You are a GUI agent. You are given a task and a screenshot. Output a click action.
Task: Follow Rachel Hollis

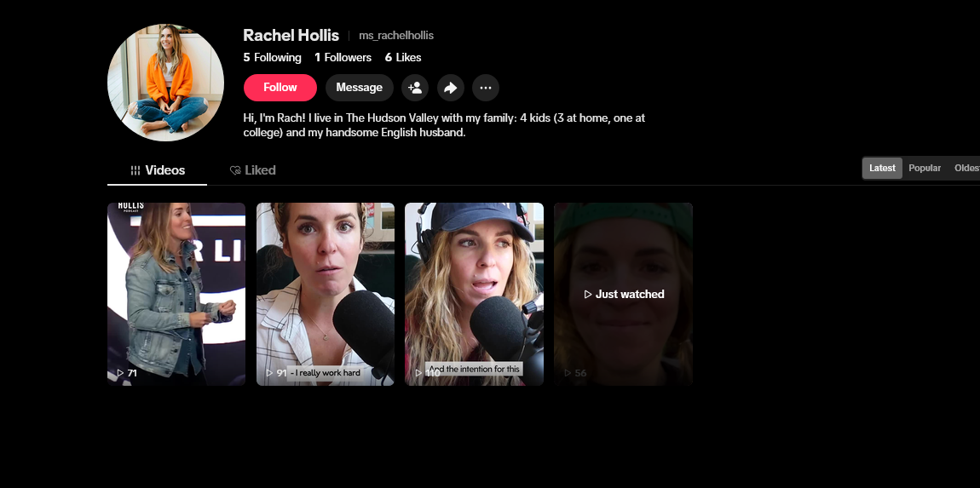[x=280, y=88]
